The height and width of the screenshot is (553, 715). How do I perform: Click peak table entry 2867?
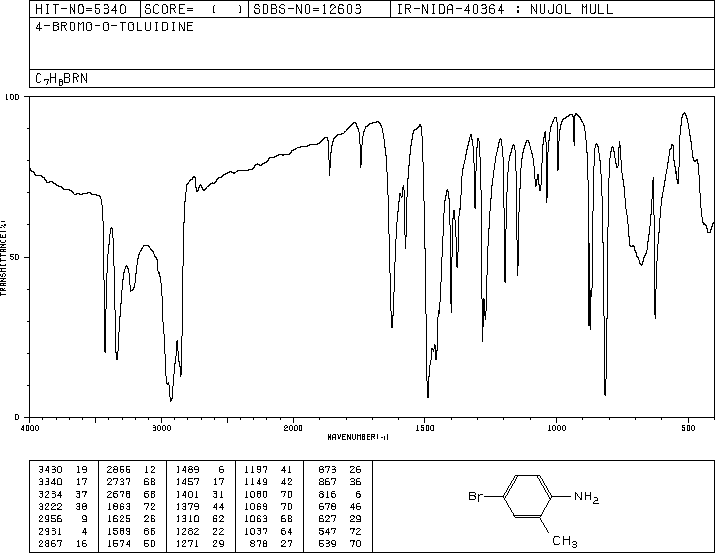pyautogui.click(x=51, y=543)
